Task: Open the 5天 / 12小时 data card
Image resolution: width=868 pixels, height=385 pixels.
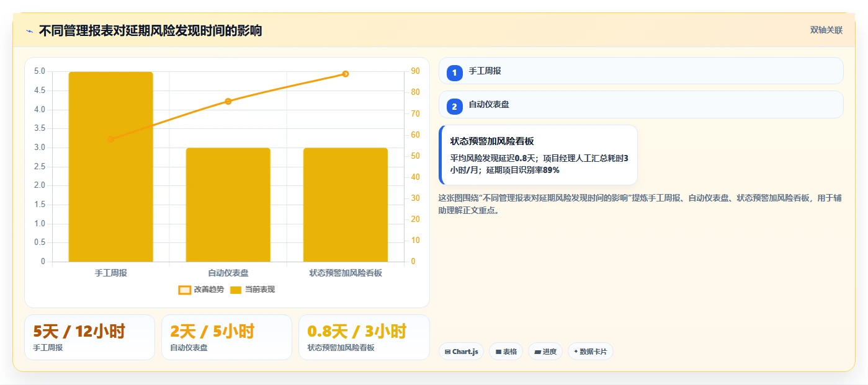Action: (89, 337)
